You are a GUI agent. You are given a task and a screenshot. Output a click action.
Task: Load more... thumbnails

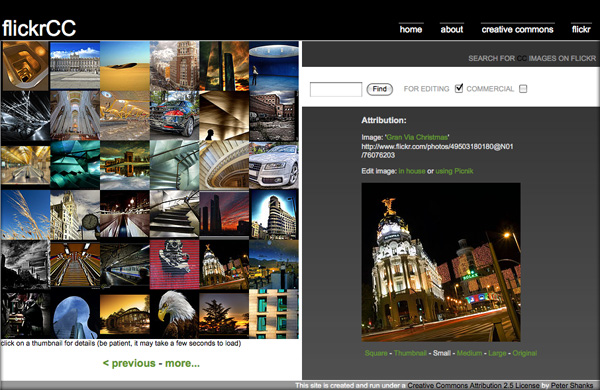point(182,363)
